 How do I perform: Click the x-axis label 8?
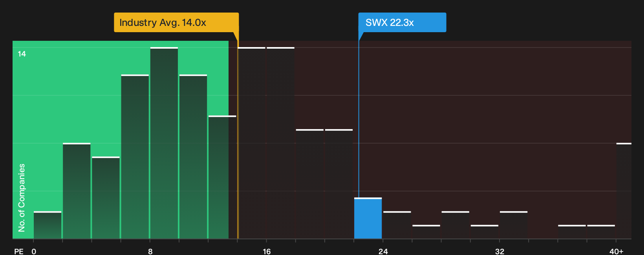(150, 251)
